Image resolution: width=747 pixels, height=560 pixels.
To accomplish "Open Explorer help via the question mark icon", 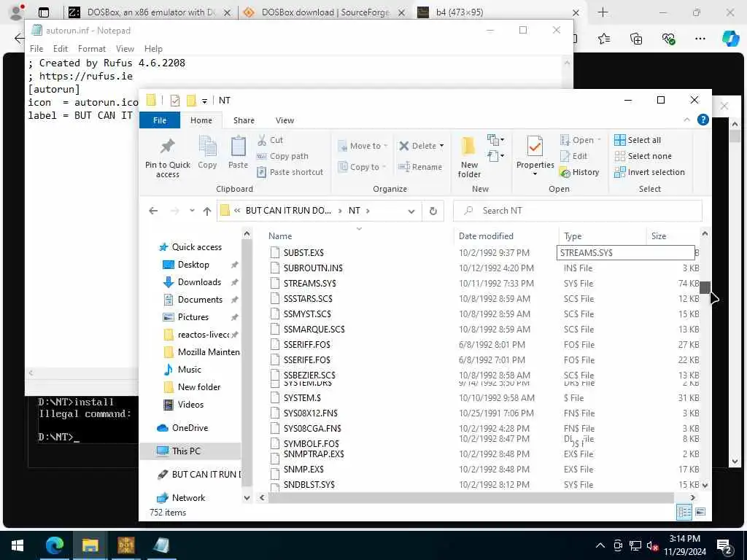I will 703,120.
